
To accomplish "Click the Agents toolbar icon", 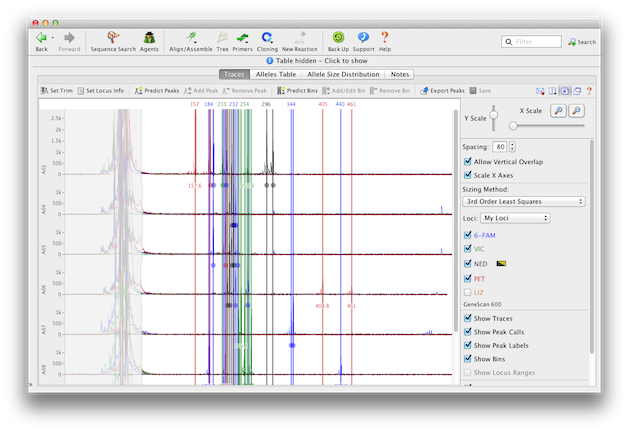I will 149,39.
